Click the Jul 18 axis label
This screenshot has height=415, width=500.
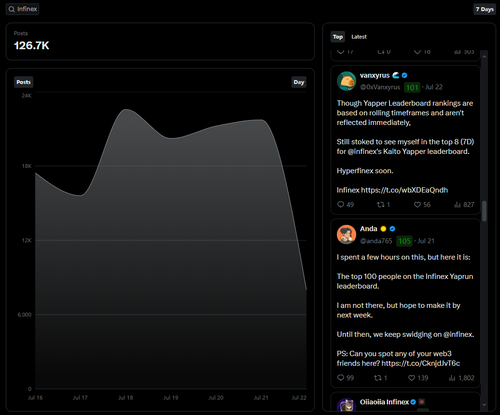(126, 398)
